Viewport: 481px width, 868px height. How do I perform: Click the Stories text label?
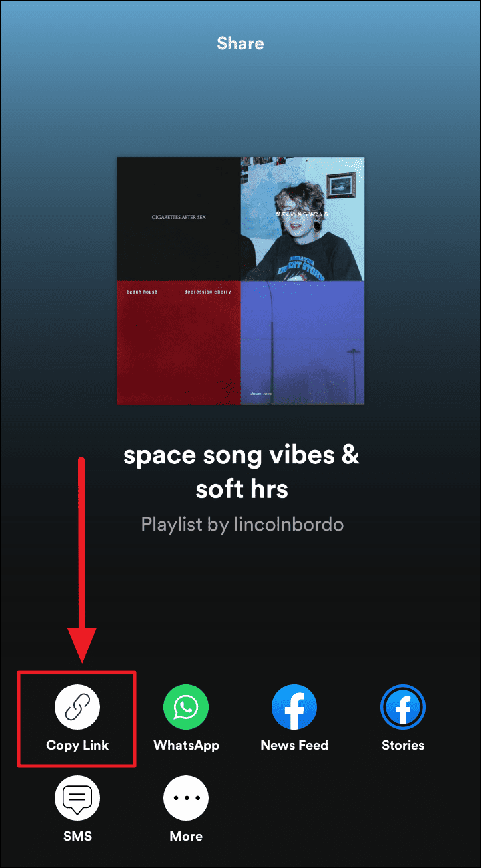(x=403, y=745)
